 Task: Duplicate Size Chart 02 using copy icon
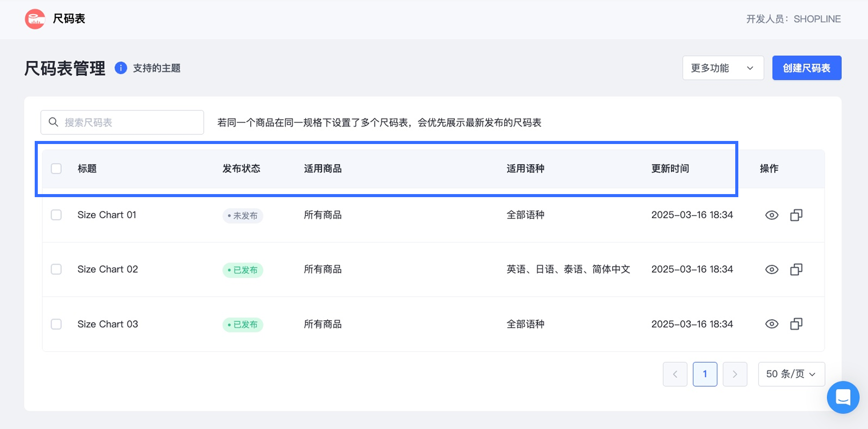pyautogui.click(x=796, y=269)
